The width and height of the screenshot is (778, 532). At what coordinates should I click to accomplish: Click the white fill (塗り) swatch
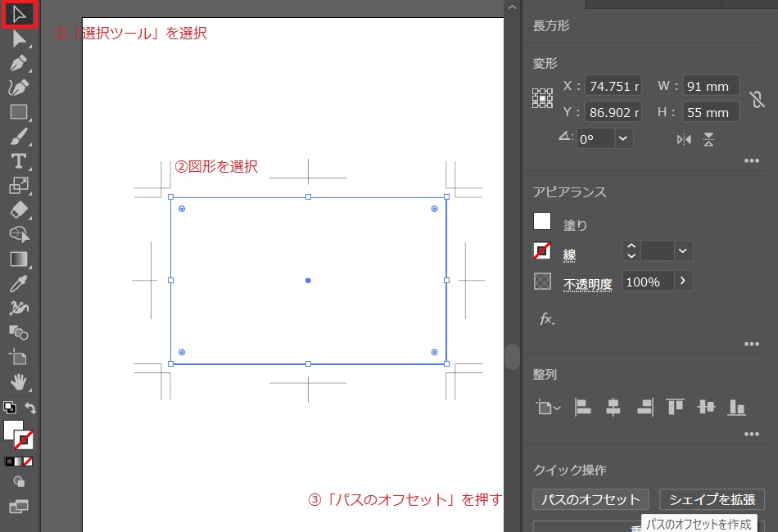[x=542, y=221]
